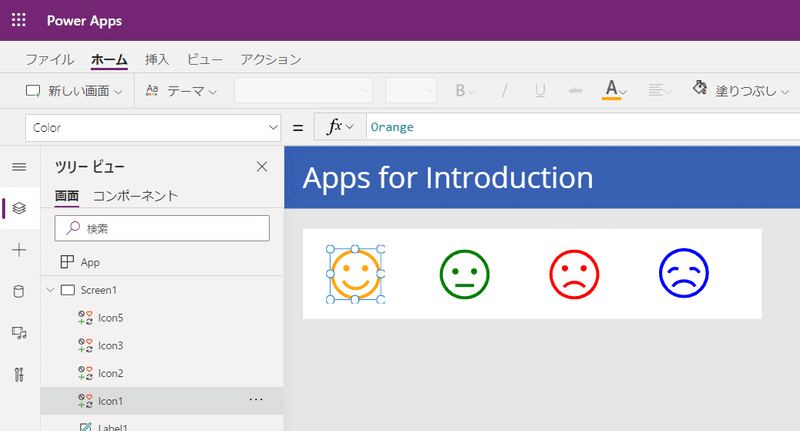The width and height of the screenshot is (800, 431).
Task: Toggle italic formatting
Action: pos(504,91)
